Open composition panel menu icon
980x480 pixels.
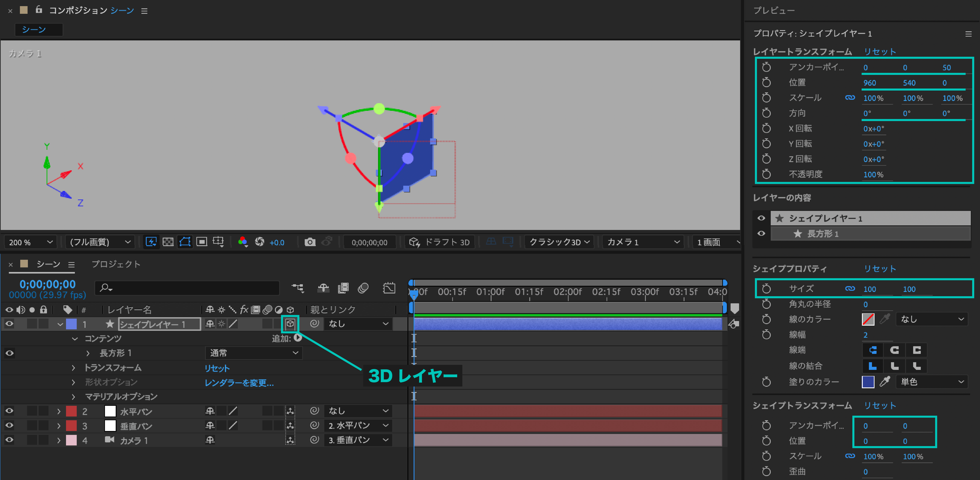[144, 11]
